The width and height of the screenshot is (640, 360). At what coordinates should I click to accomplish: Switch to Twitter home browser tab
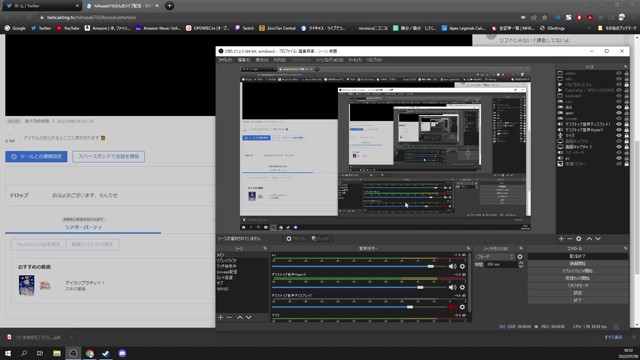coord(41,6)
